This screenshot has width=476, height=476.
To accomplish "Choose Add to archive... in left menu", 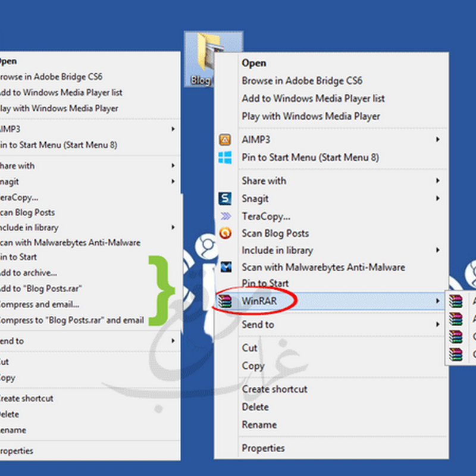I will click(x=28, y=273).
